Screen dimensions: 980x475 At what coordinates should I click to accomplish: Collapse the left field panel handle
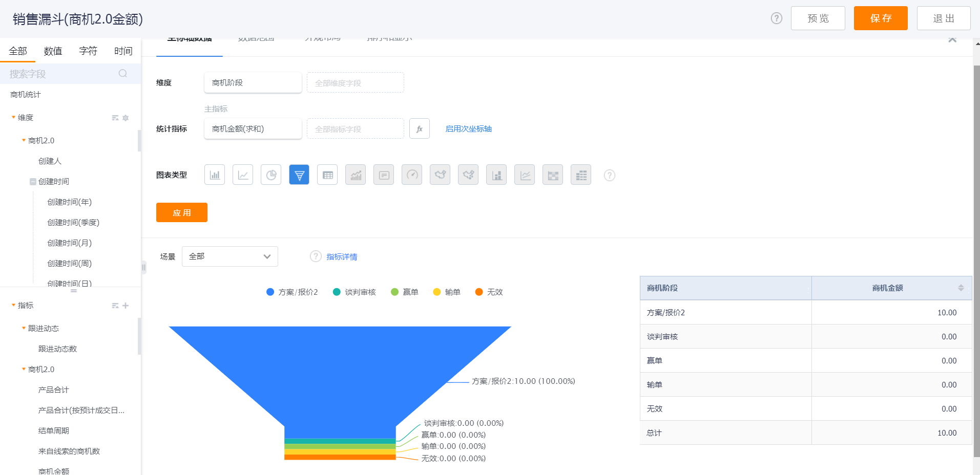(143, 267)
